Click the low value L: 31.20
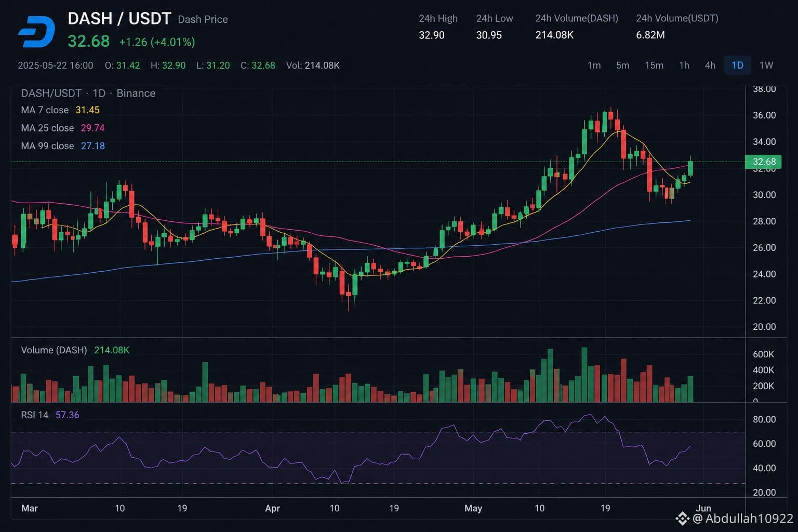Image resolution: width=798 pixels, height=532 pixels. coord(213,65)
